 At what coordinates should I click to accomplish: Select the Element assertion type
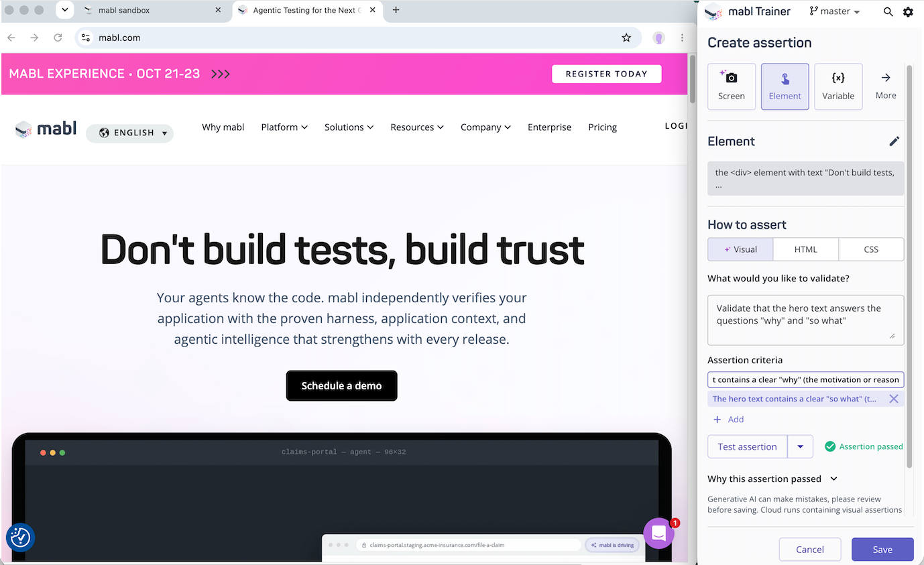pos(785,86)
